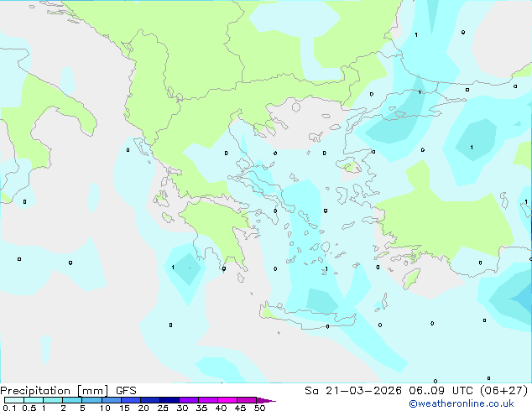
Task: Pick legend swatch between 0.5 and 1
Action: [x=34, y=400]
